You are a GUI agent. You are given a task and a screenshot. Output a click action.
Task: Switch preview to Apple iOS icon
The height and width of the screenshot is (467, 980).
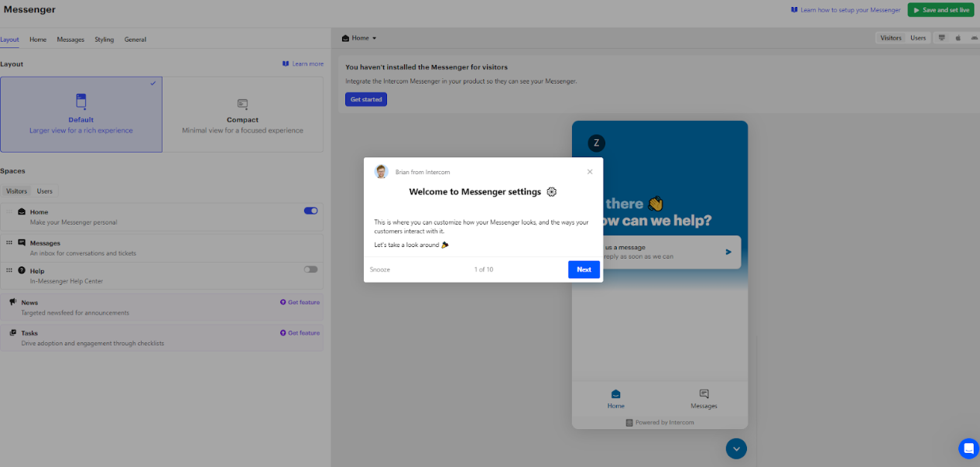click(x=958, y=37)
